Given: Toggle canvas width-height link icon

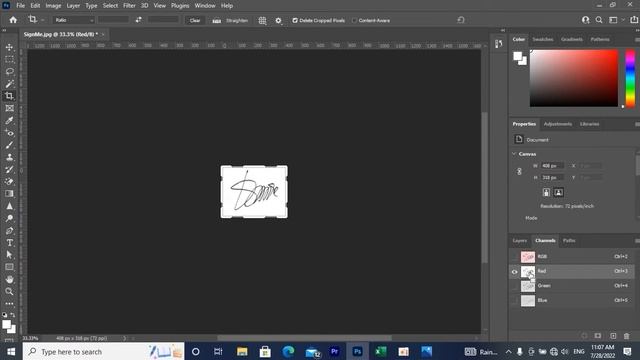Looking at the screenshot, I should point(519,171).
